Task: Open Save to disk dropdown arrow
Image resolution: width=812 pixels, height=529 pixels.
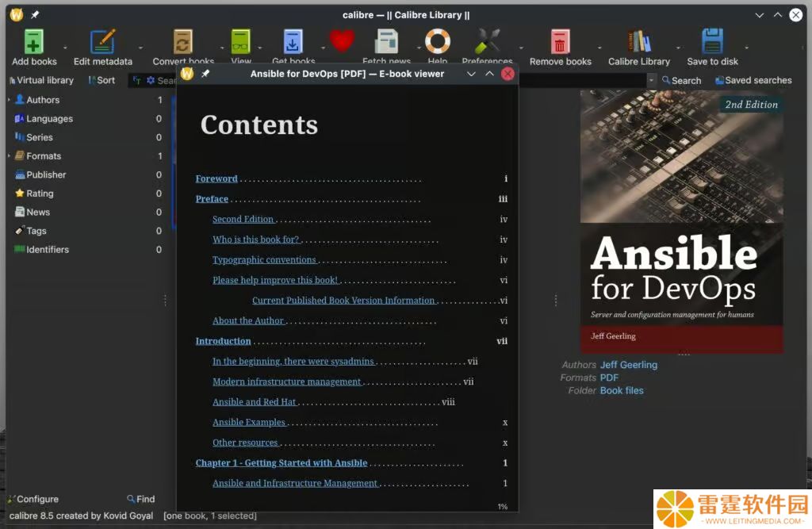Action: (x=746, y=48)
